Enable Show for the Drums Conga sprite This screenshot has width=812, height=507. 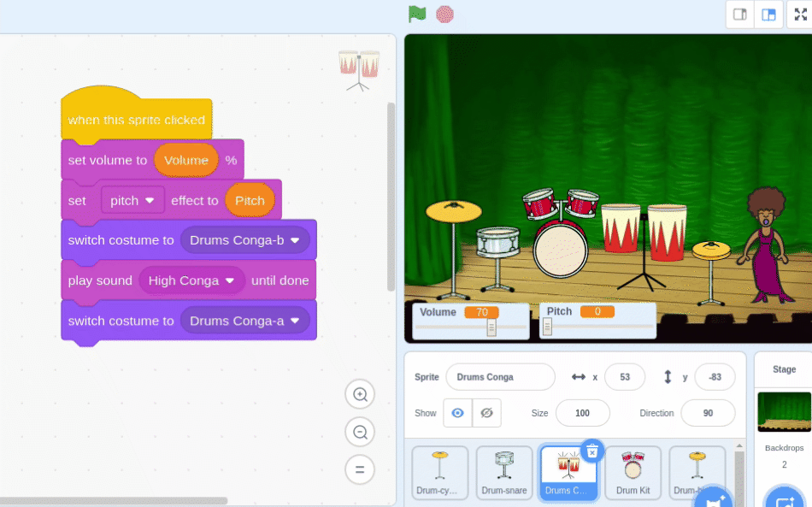457,412
